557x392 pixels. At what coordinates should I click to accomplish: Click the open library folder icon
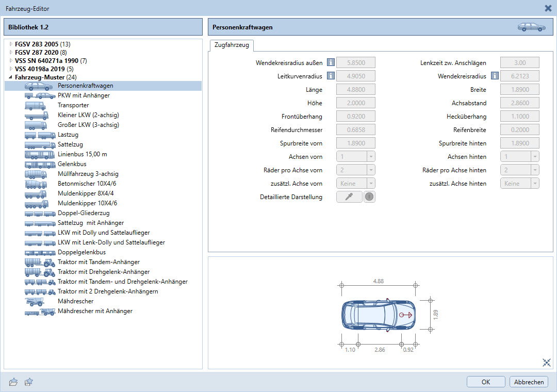pos(13,382)
